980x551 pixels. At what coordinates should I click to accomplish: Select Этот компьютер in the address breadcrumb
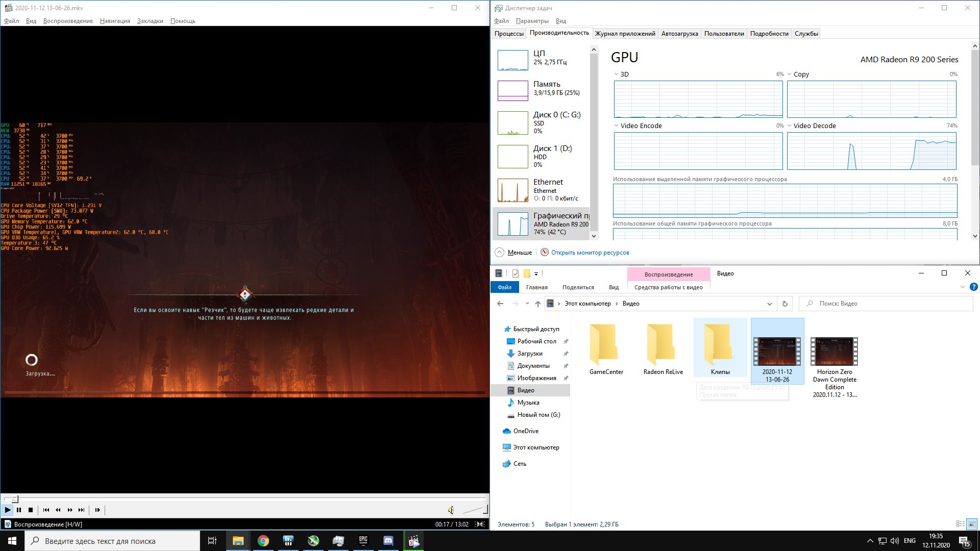pos(587,304)
